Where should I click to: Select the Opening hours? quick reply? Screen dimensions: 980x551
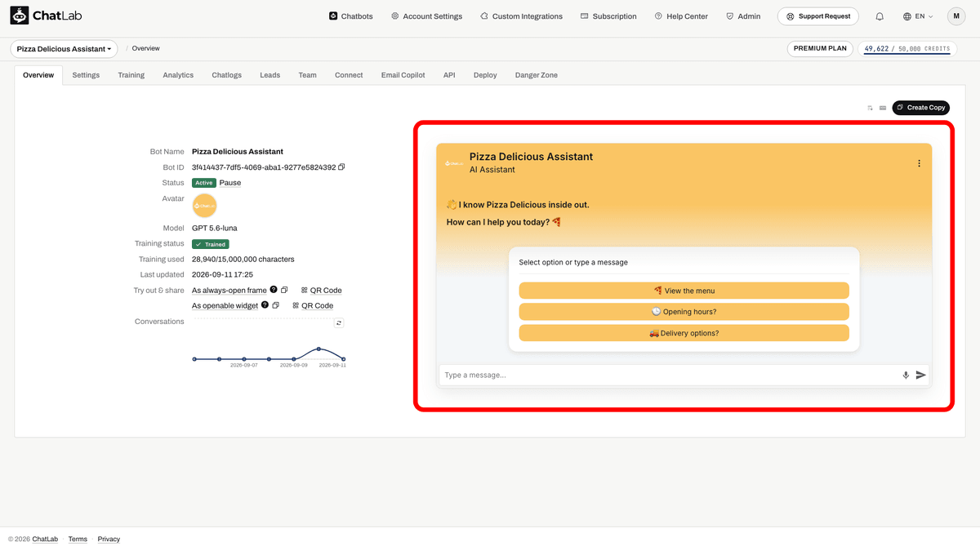click(684, 312)
